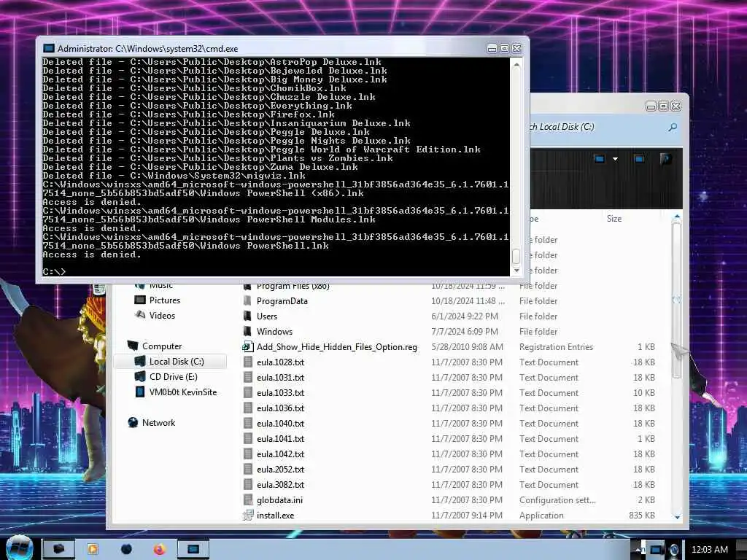Select Network in the navigation pane
This screenshot has width=747, height=560.
click(158, 422)
